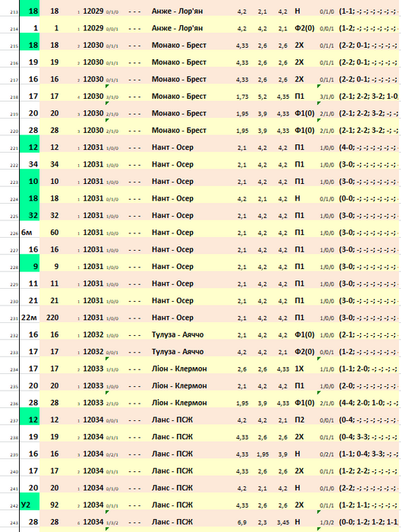
Task: Select the ID cell '12032' in row 233
Action: point(93,352)
